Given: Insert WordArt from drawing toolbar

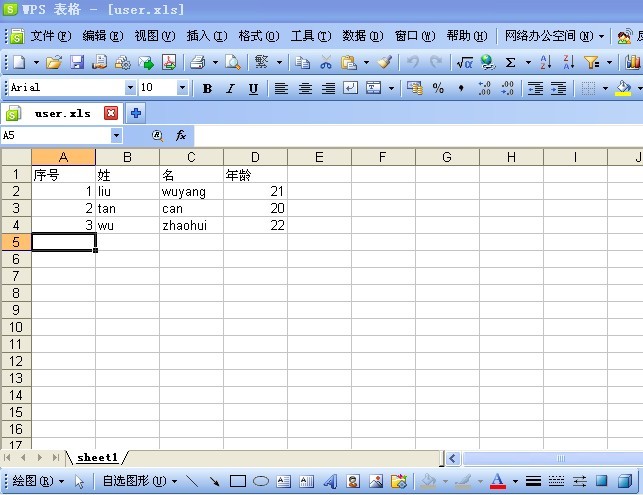Looking at the screenshot, I should pyautogui.click(x=330, y=481).
